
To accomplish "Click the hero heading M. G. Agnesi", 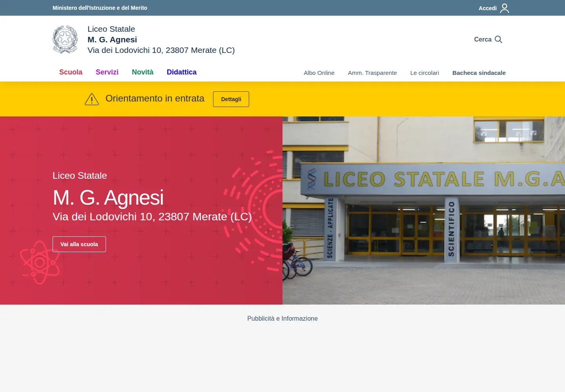I will point(108,198).
